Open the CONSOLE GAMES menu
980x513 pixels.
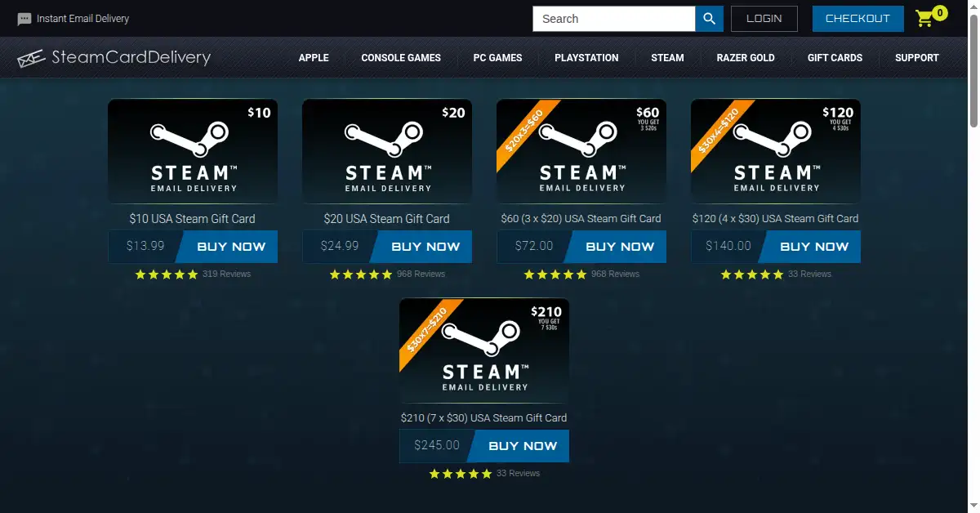pyautogui.click(x=401, y=58)
